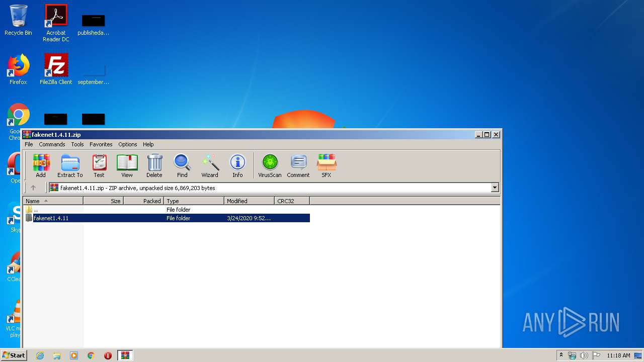
Task: Open Firefox desktop shortcut
Action: click(18, 69)
